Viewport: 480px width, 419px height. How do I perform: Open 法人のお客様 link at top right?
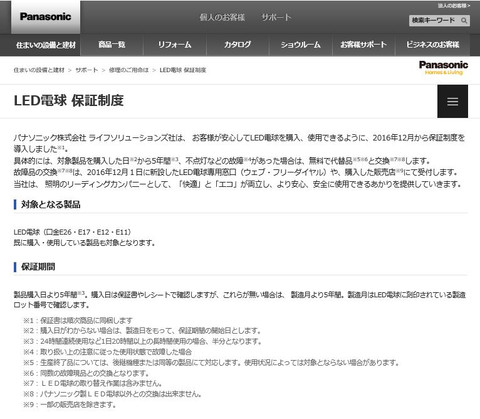pyautogui.click(x=454, y=6)
